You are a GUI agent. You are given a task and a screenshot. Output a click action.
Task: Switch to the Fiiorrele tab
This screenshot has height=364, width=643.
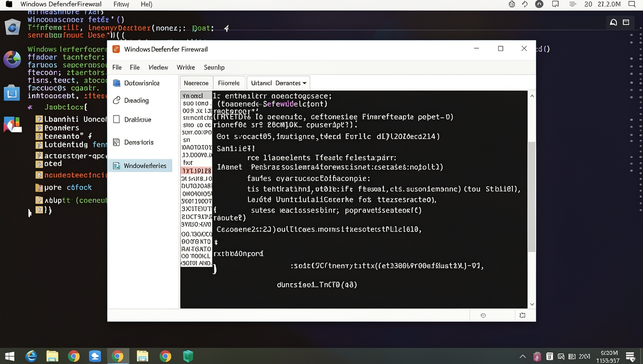pyautogui.click(x=229, y=83)
